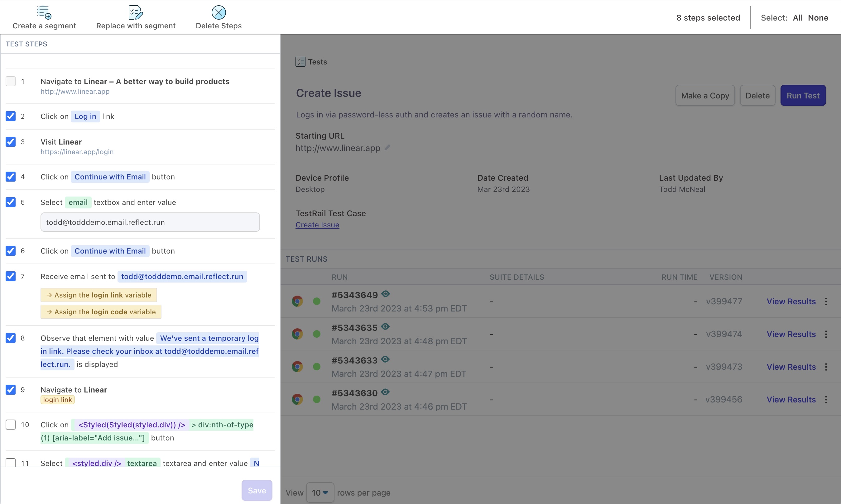841x504 pixels.
Task: Click the Delete Steps icon
Action: [219, 12]
